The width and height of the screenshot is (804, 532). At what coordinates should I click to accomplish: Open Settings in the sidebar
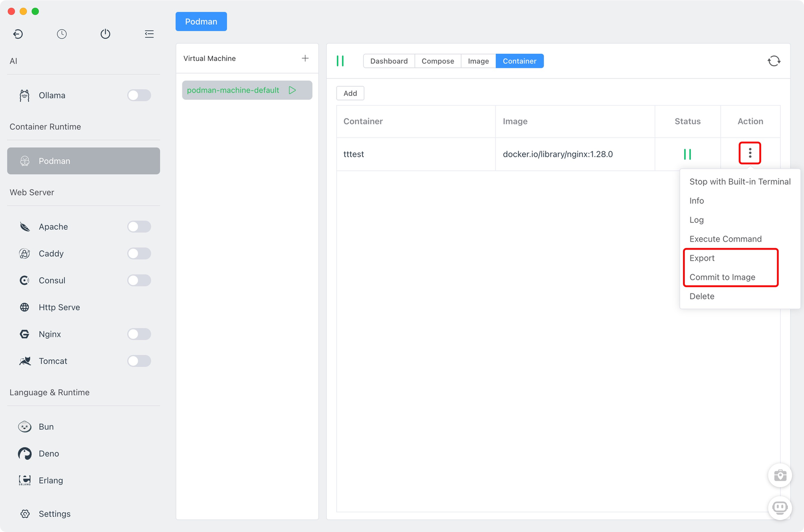54,514
